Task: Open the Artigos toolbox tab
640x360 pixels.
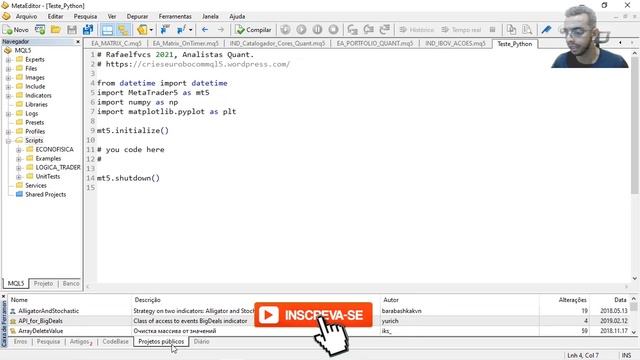Action: click(x=80, y=342)
